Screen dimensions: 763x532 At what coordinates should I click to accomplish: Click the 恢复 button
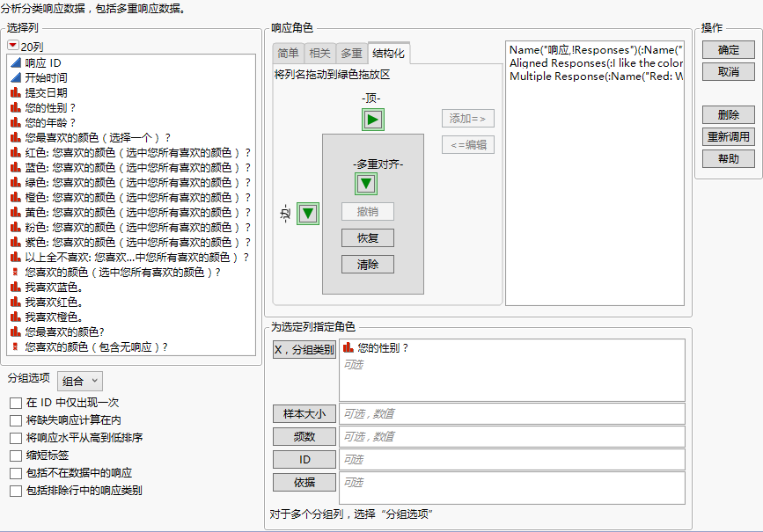367,237
